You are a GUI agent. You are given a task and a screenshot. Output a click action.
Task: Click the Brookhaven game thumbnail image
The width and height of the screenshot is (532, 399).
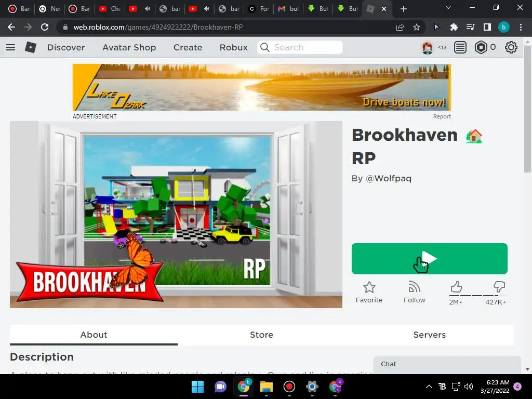(176, 215)
